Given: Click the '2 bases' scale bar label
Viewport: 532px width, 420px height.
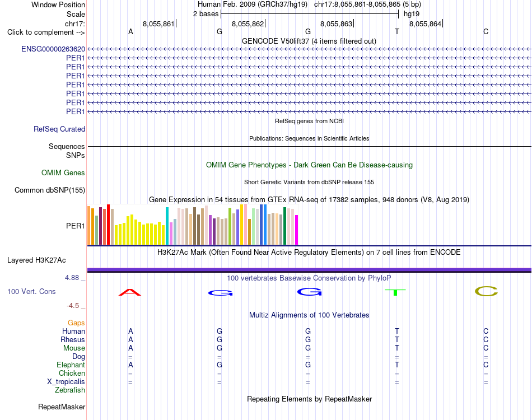Looking at the screenshot, I should pos(206,14).
